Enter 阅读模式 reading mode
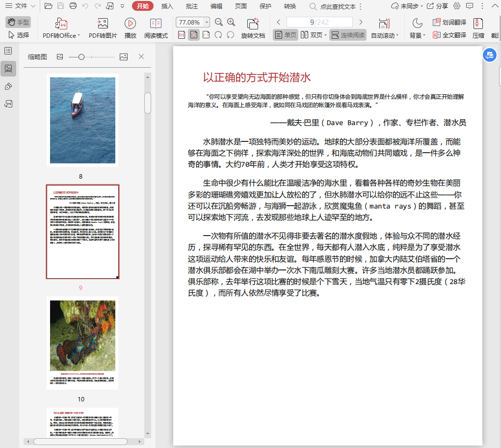 coord(156,28)
